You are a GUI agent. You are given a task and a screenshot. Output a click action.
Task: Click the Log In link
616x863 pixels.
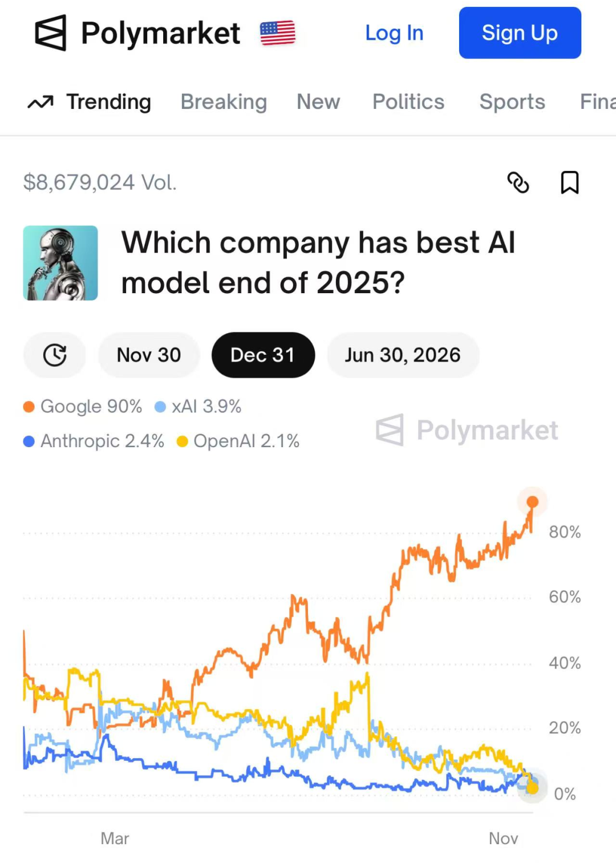coord(394,33)
